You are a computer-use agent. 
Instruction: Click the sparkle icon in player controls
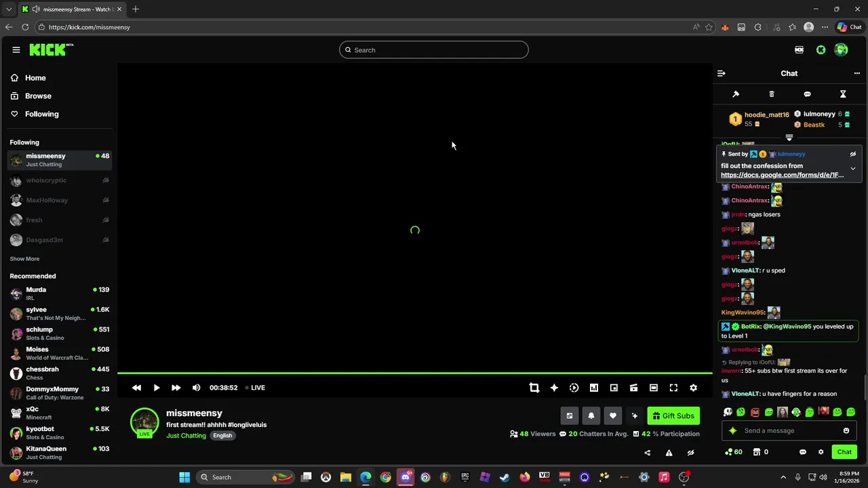(554, 388)
